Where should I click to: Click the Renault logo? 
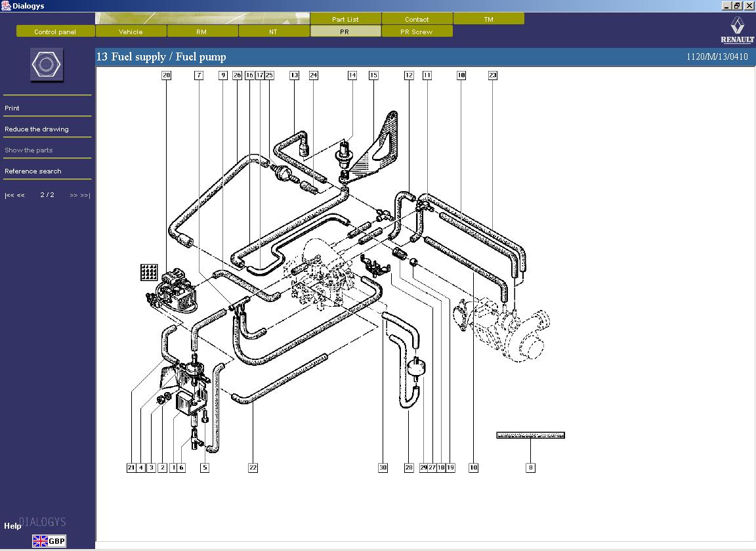pyautogui.click(x=737, y=30)
